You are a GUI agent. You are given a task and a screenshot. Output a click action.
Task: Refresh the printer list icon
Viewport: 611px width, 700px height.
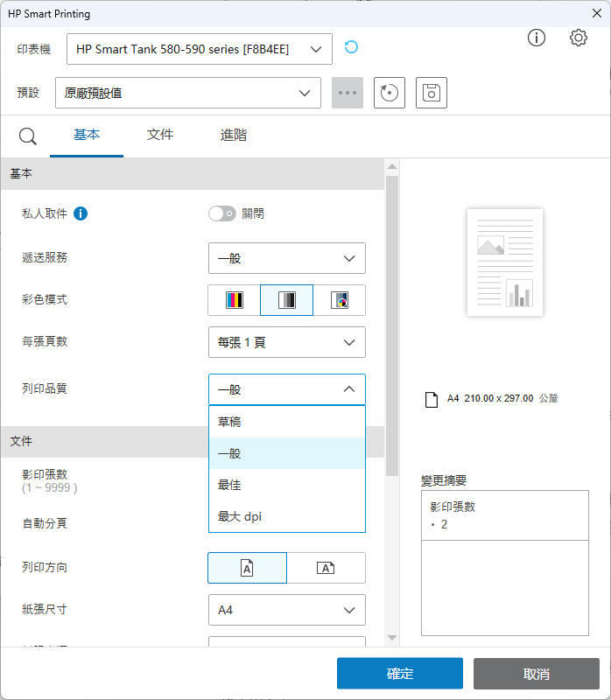(x=352, y=47)
